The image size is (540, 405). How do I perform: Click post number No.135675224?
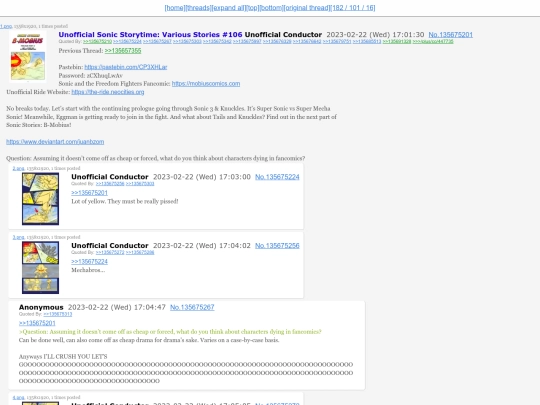(277, 177)
